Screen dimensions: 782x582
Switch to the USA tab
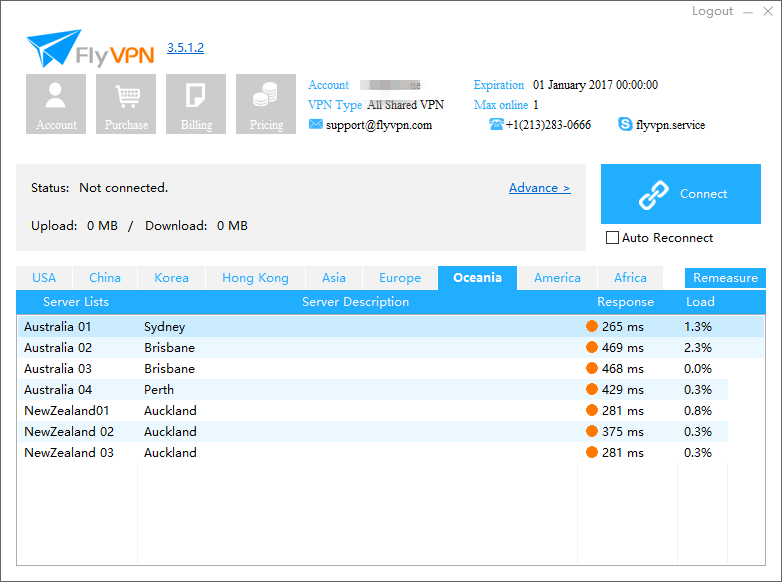[44, 278]
